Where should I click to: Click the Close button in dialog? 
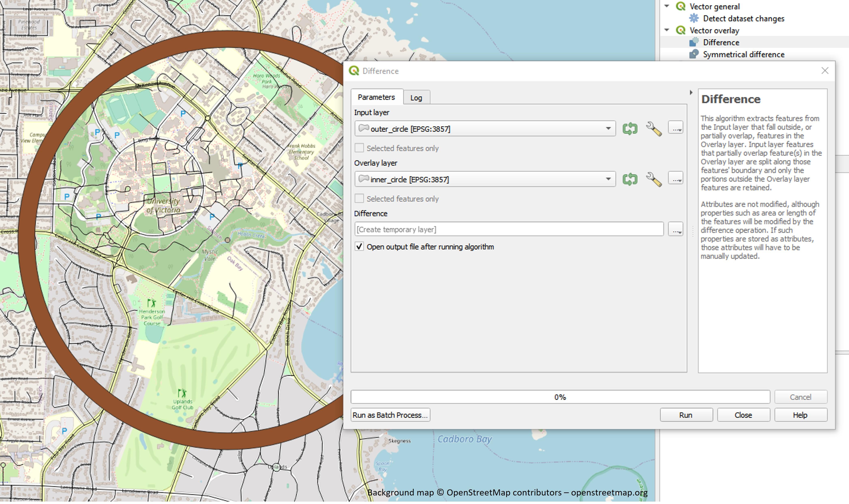point(743,415)
